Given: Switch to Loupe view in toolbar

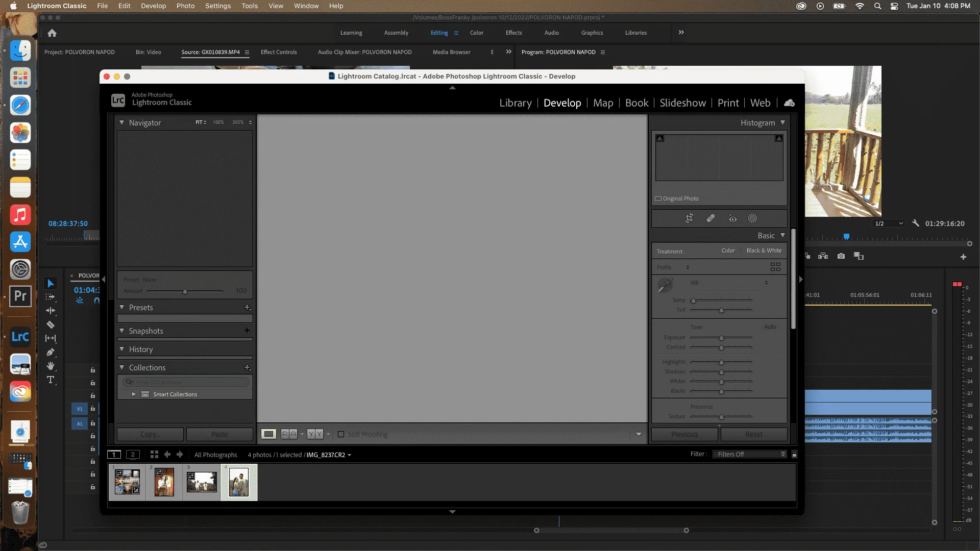Looking at the screenshot, I should pos(268,434).
